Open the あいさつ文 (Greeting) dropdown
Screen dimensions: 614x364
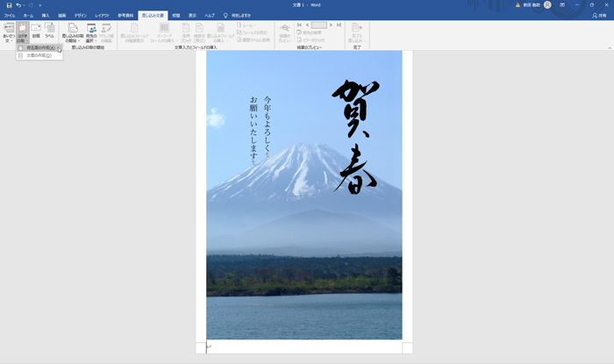point(9,33)
